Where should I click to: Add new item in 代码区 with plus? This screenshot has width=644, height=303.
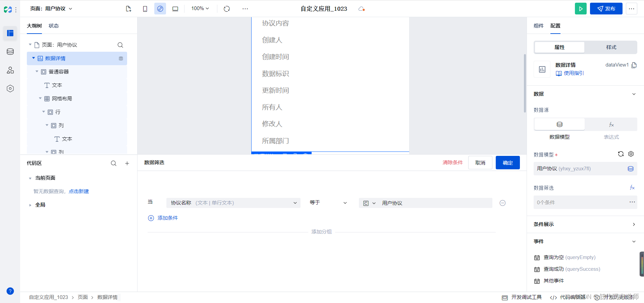click(127, 163)
